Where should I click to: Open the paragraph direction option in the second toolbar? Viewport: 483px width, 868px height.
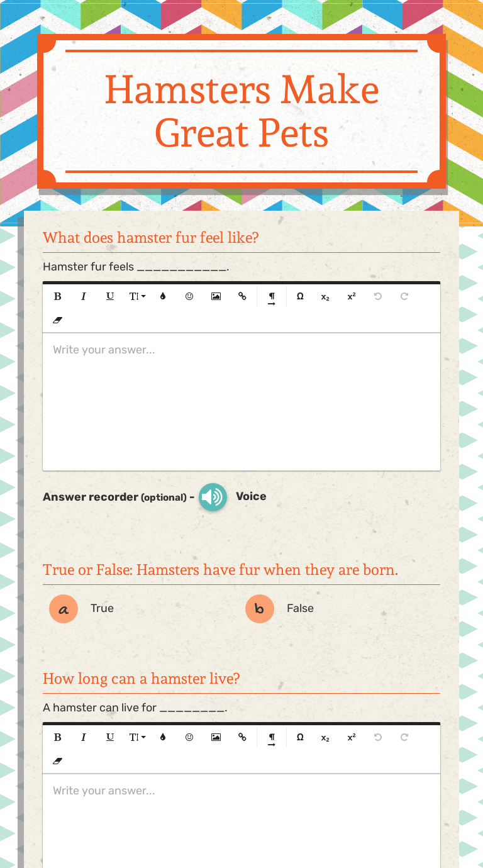272,737
